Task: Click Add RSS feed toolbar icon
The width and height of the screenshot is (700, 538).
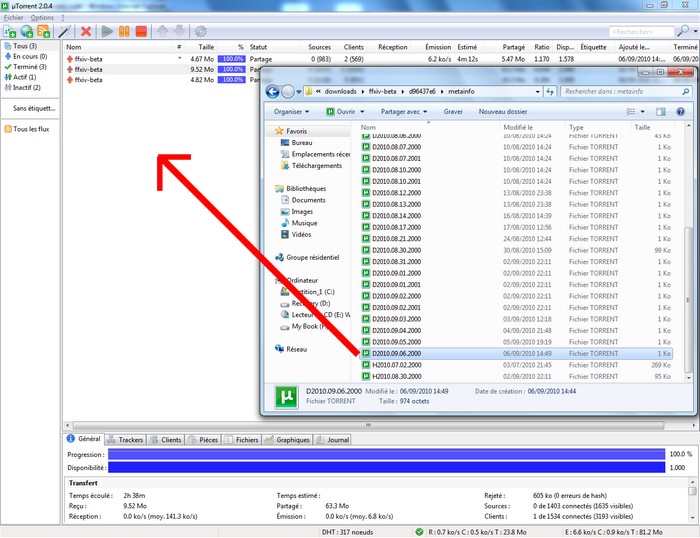Action: [43, 31]
